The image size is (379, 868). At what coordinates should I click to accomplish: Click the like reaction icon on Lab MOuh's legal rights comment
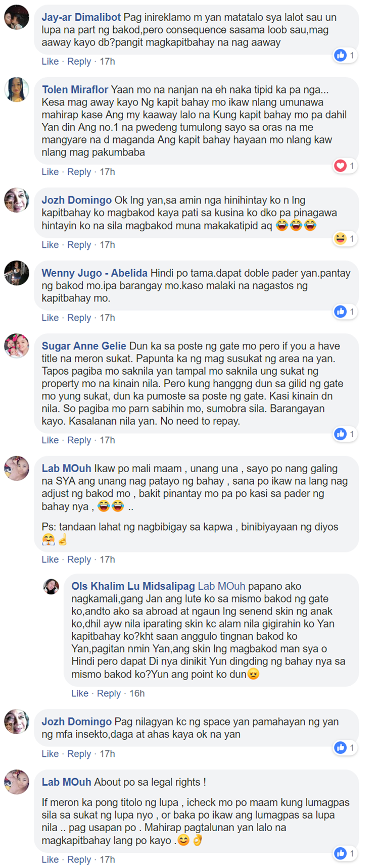coord(341,853)
